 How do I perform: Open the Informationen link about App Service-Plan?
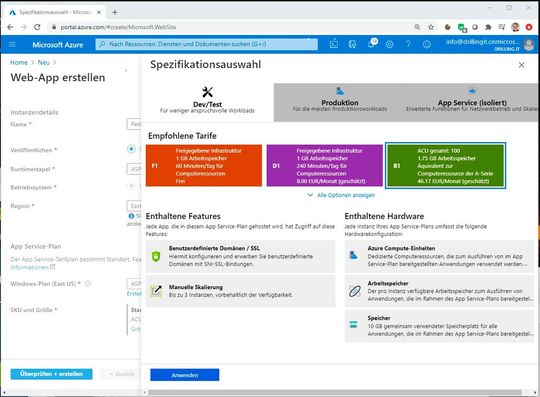click(x=33, y=267)
